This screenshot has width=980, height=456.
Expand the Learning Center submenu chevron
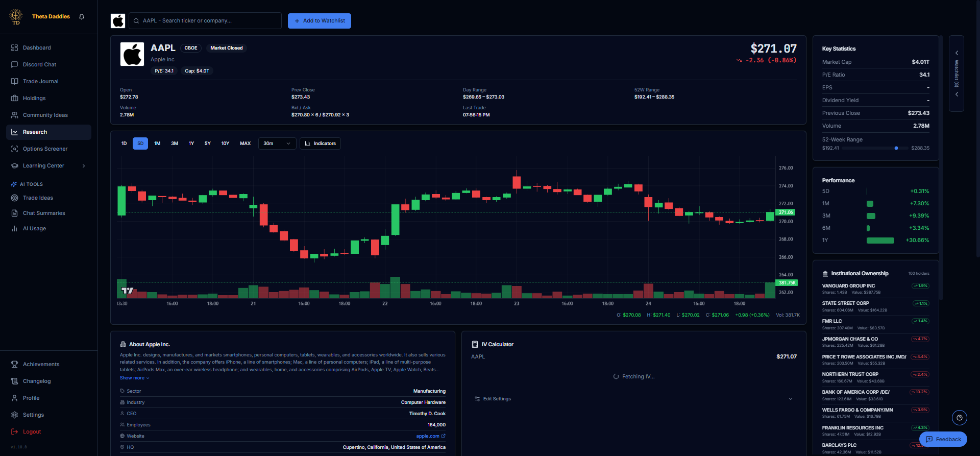[84, 166]
